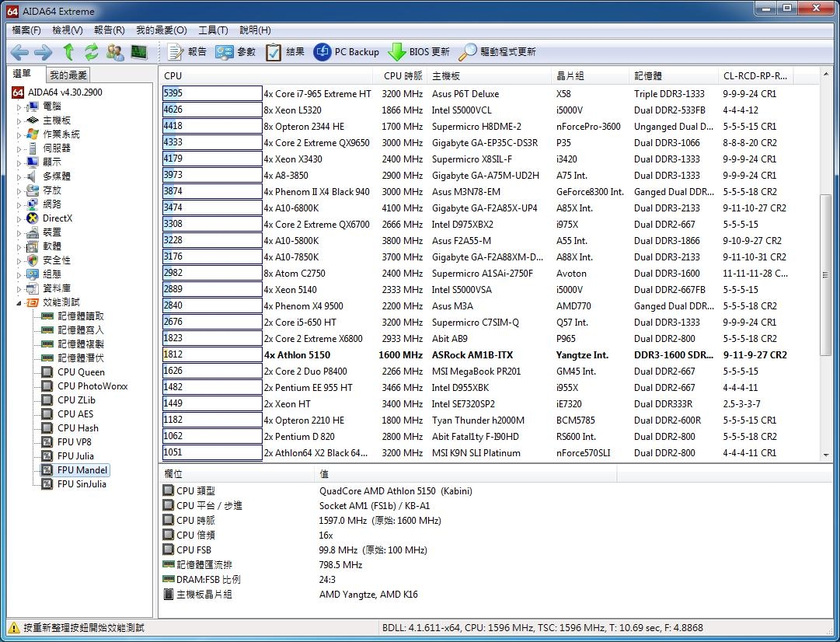
Task: Sort results by the 記憶體 column header
Action: coord(674,76)
